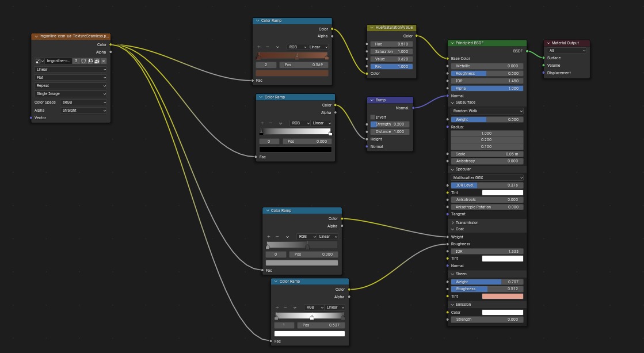
Task: Collapse the Hue/Saturation/Value node
Action: click(372, 28)
